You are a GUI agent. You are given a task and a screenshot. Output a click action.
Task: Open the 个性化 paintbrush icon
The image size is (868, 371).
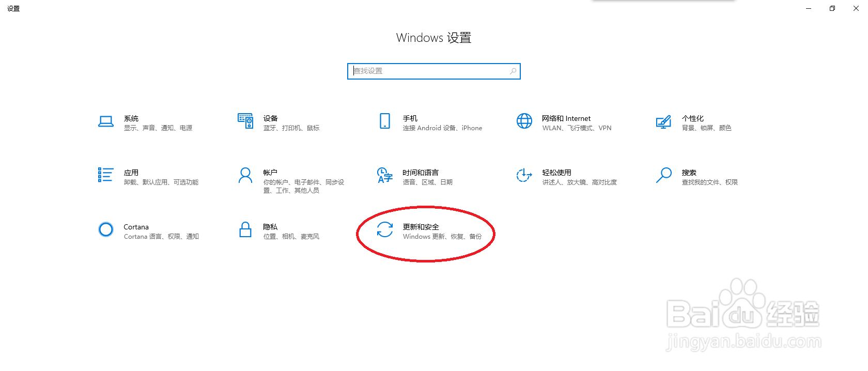663,122
